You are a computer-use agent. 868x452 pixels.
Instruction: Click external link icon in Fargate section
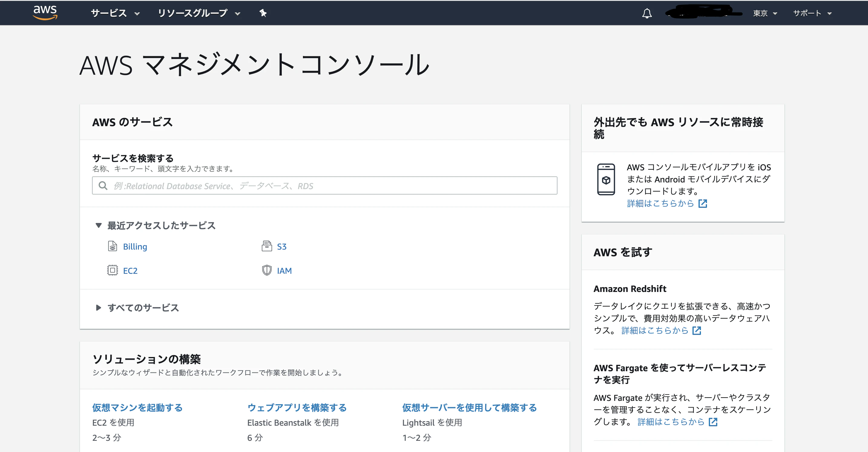pyautogui.click(x=713, y=422)
